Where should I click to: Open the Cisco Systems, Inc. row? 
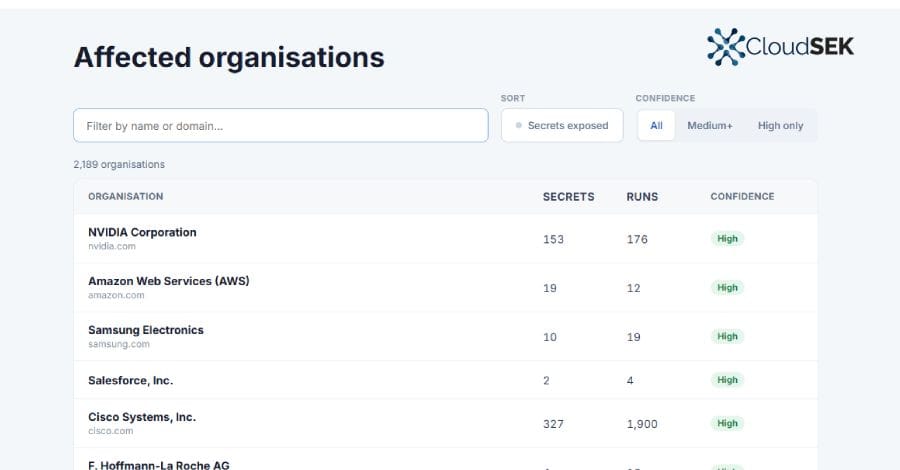point(445,424)
